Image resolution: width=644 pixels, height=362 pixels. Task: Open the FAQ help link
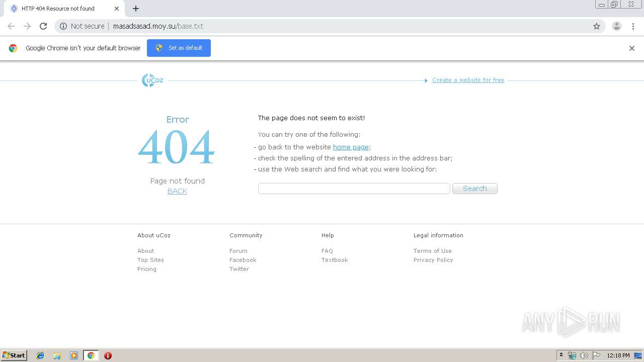point(327,251)
